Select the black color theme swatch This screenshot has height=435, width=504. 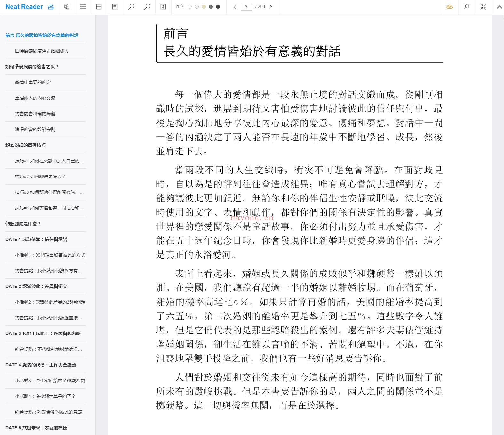[218, 7]
